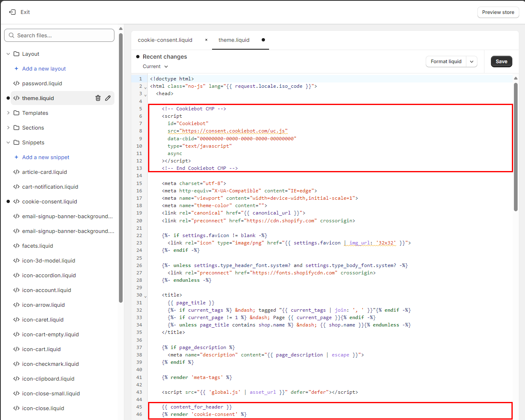Open icon-close-small.liquid in the sidebar
525x420 pixels.
(51, 393)
